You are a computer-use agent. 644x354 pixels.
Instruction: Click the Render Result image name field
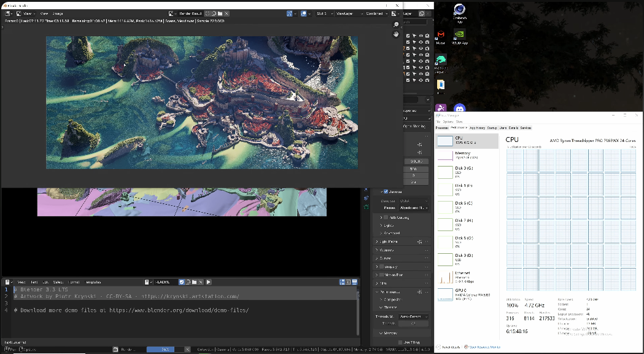pos(192,14)
